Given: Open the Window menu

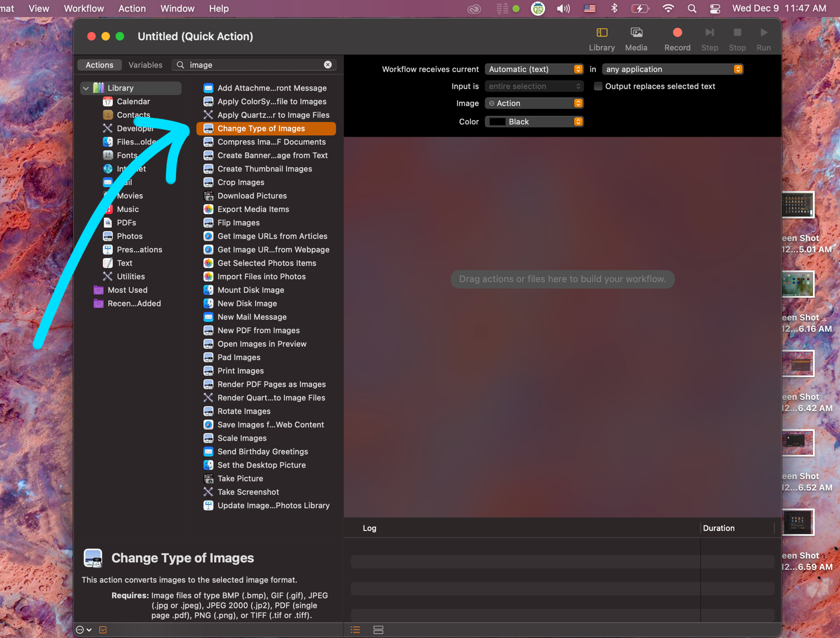Looking at the screenshot, I should [x=177, y=8].
